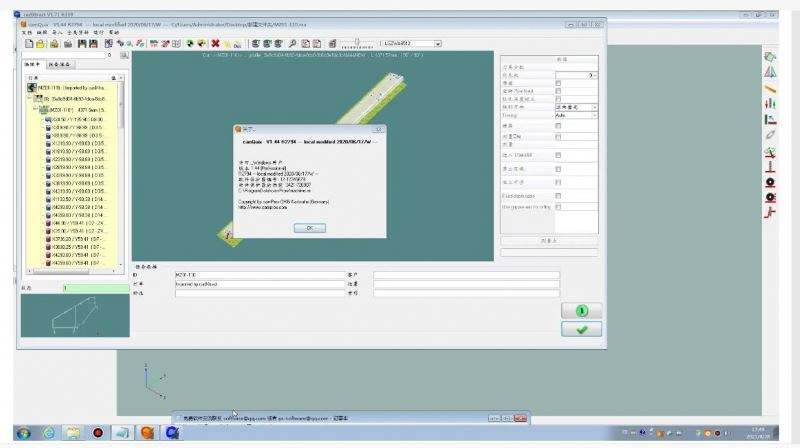Click the tree panel horizontal scrollbar
This screenshot has width=800, height=448.
point(71,271)
